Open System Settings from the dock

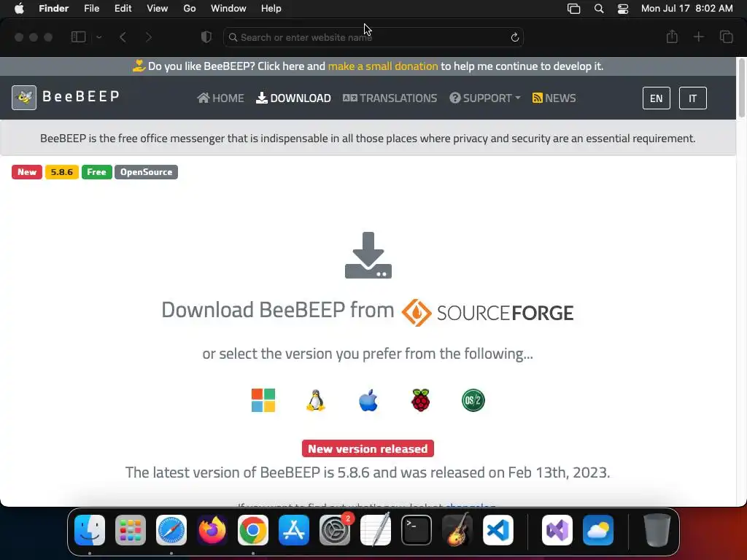tap(335, 530)
